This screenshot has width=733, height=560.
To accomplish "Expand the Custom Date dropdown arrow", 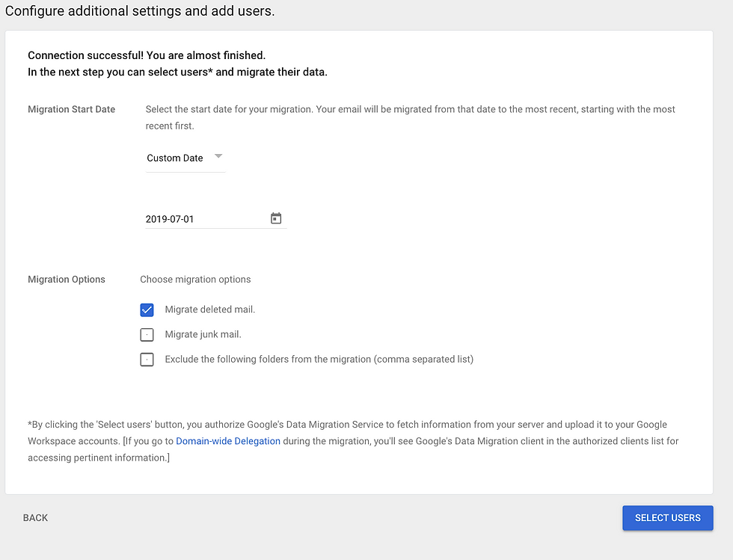I will (x=218, y=156).
